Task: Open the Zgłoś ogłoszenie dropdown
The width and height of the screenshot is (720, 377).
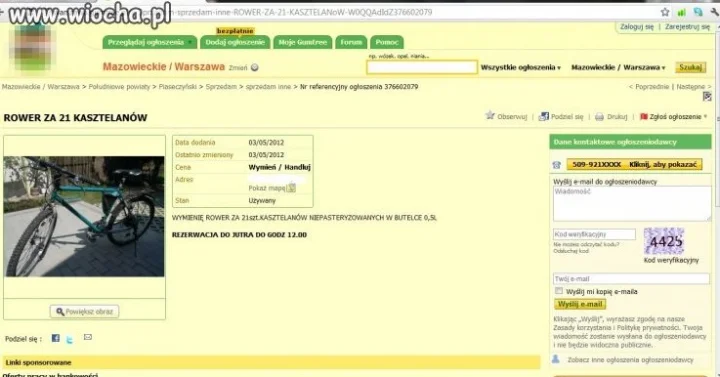Action: click(679, 117)
